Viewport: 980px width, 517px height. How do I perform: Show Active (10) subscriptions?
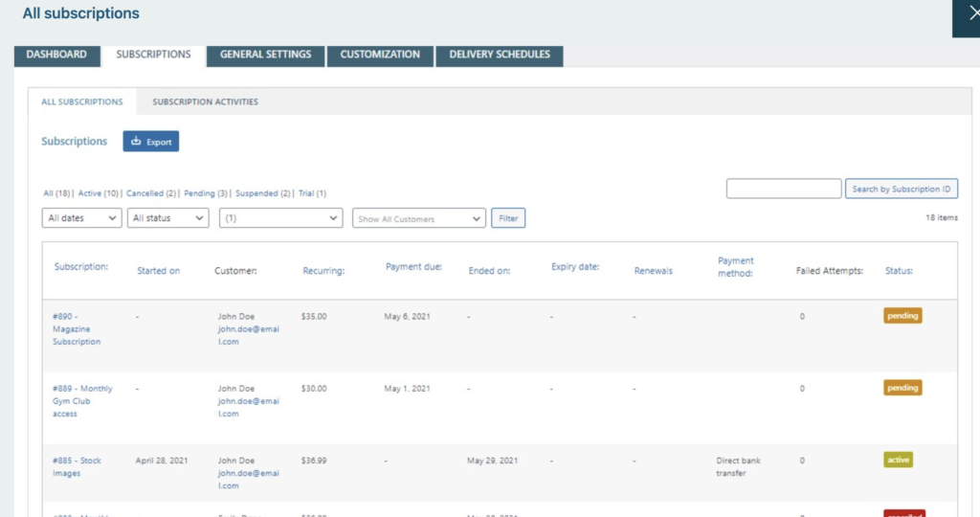pyautogui.click(x=99, y=193)
